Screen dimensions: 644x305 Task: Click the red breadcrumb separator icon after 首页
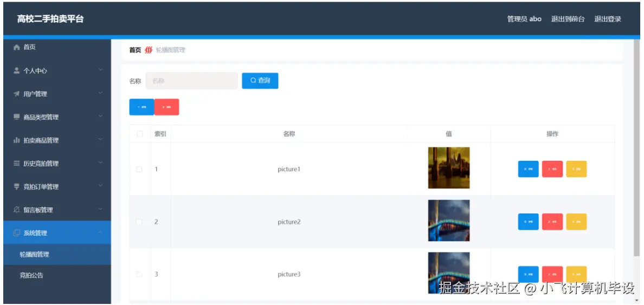tap(149, 50)
